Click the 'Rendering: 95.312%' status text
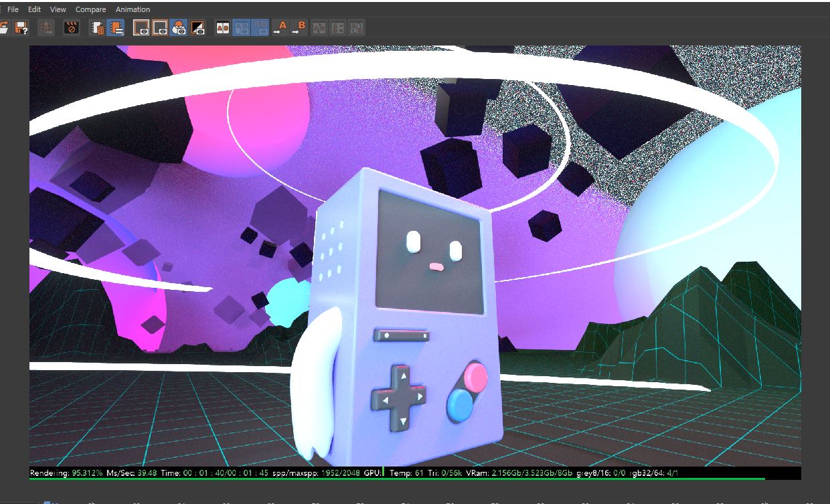Screen dimensions: 830x504 [x=66, y=473]
